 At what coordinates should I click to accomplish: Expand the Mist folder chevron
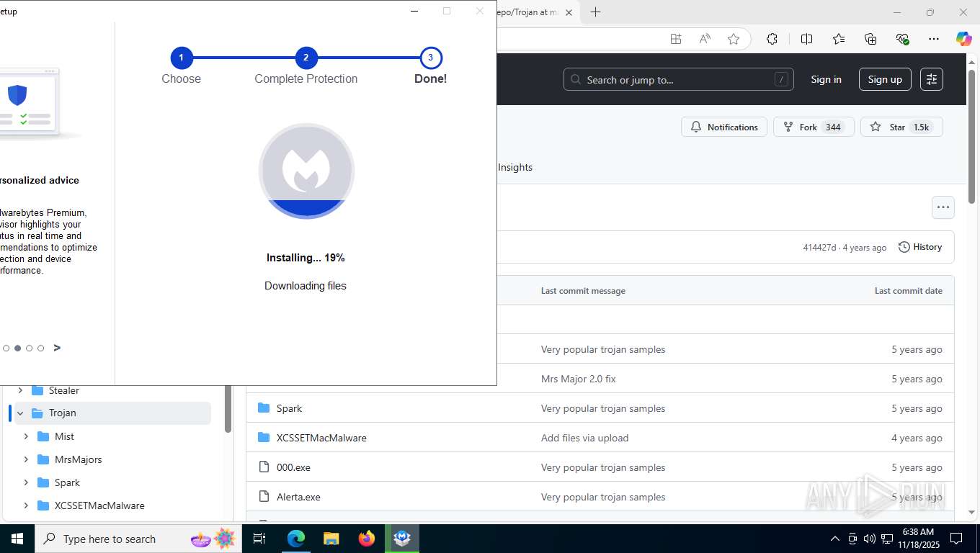click(x=26, y=436)
